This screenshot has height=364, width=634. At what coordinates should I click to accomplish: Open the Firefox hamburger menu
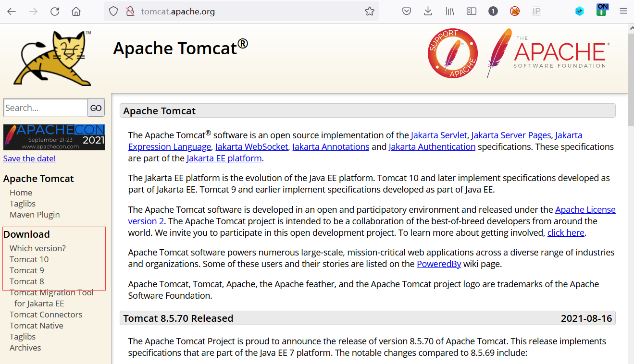point(623,12)
